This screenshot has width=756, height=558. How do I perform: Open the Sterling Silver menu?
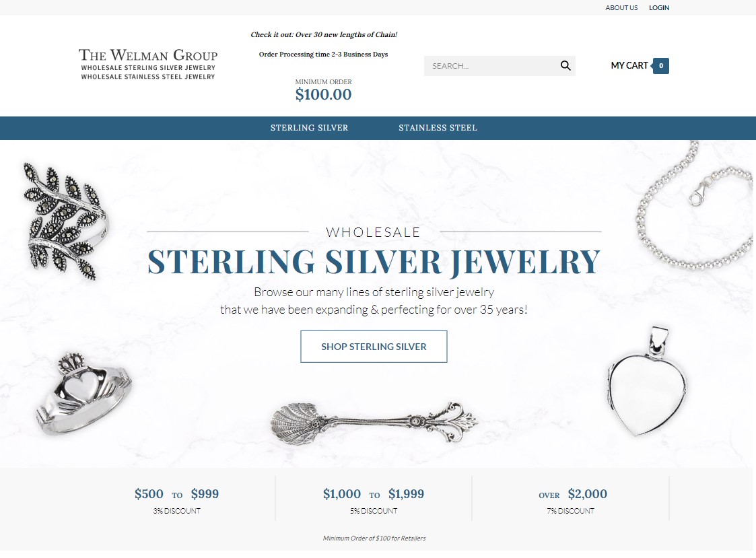(309, 128)
